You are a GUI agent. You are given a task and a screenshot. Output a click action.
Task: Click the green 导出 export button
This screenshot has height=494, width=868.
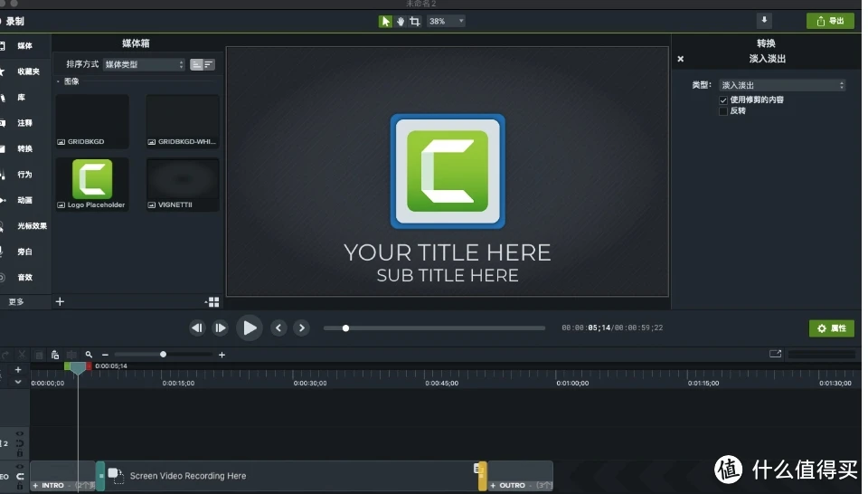[x=829, y=21]
